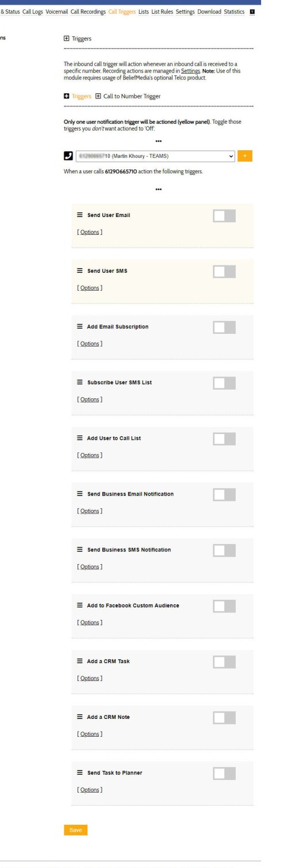Click the drag handle for Send User SMS
299x868 pixels.
tap(80, 271)
